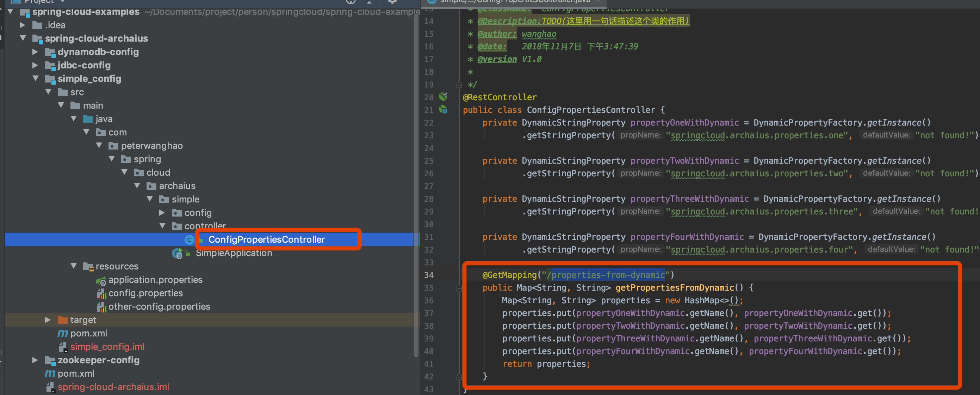Click Maven icon of simple_config pom.xml
The image size is (980, 395).
62,334
